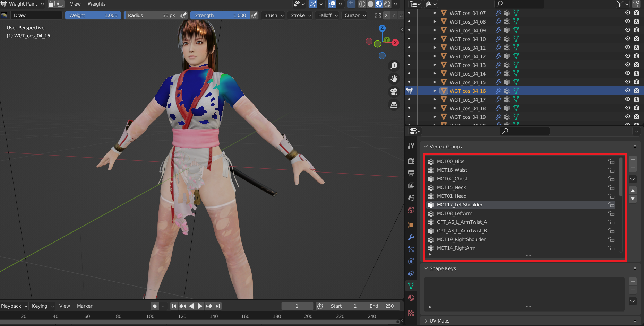This screenshot has height=326, width=644.
Task: Toggle X-ray display
Action: point(351,4)
